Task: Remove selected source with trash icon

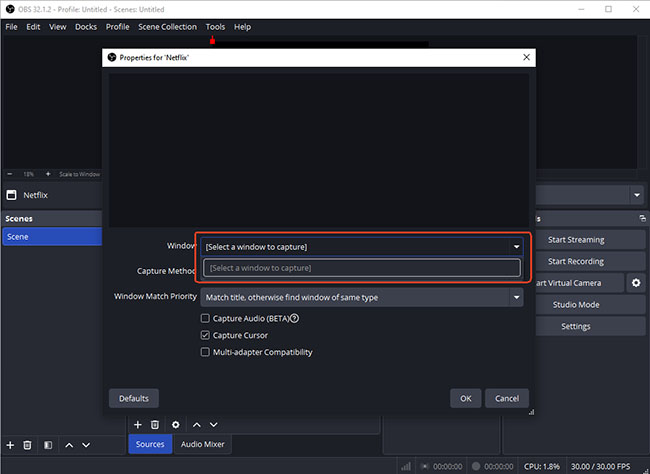Action: (155, 425)
